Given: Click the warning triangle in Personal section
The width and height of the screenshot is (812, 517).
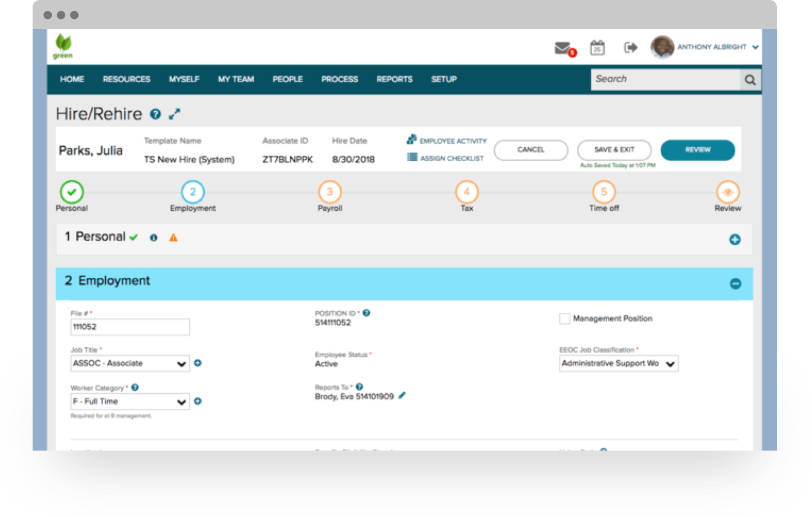Looking at the screenshot, I should (174, 237).
